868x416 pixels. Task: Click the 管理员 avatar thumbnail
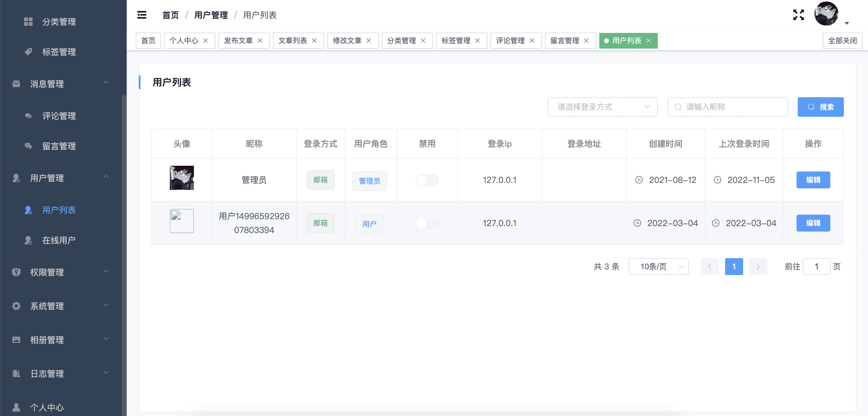click(182, 178)
